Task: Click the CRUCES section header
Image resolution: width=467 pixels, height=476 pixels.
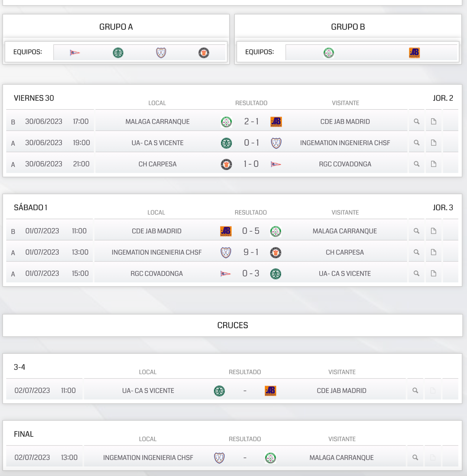Action: 232,325
